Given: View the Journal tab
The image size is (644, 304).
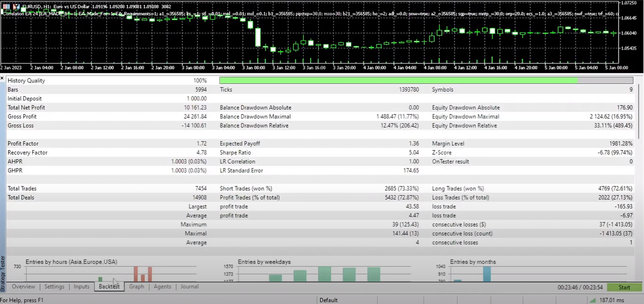Looking at the screenshot, I should [x=189, y=286].
